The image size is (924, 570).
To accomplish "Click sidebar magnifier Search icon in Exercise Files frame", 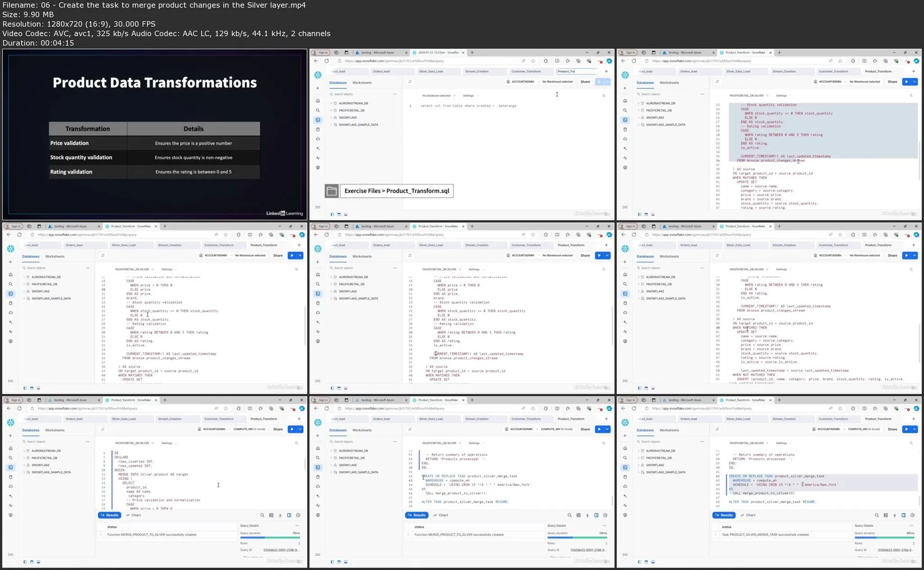I will (318, 110).
